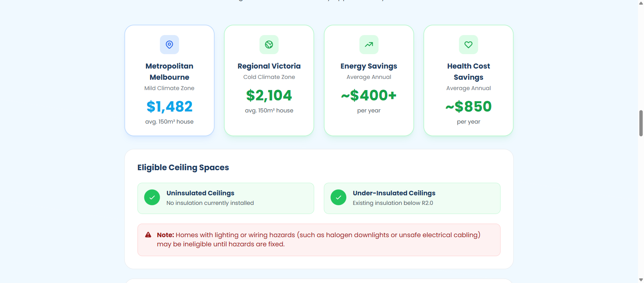This screenshot has width=644, height=283.
Task: Click the Under-Insulated Ceilings title text
Action: [x=394, y=193]
